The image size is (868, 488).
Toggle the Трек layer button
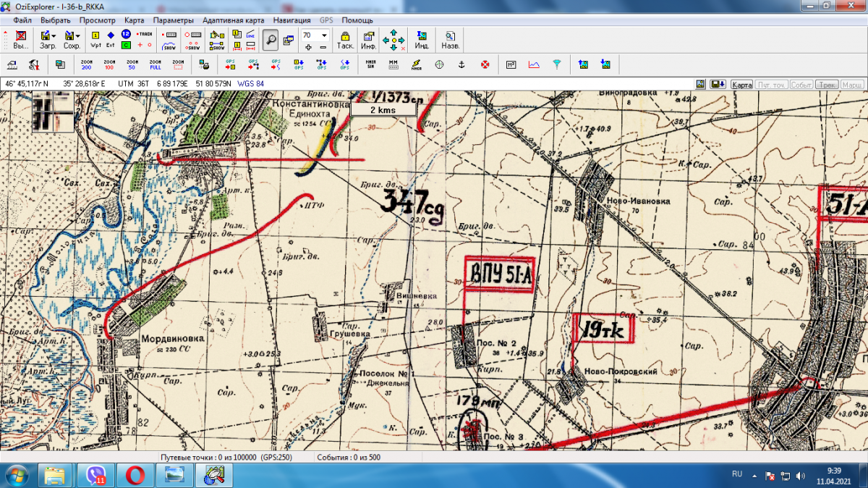tap(826, 85)
